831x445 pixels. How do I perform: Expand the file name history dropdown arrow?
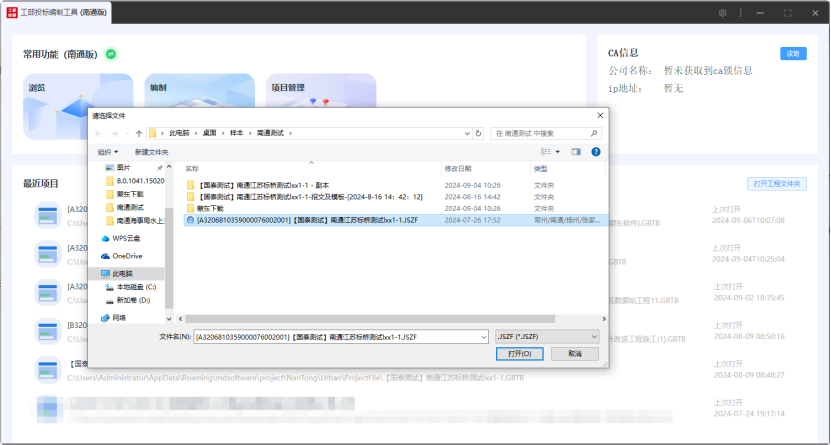tap(482, 337)
